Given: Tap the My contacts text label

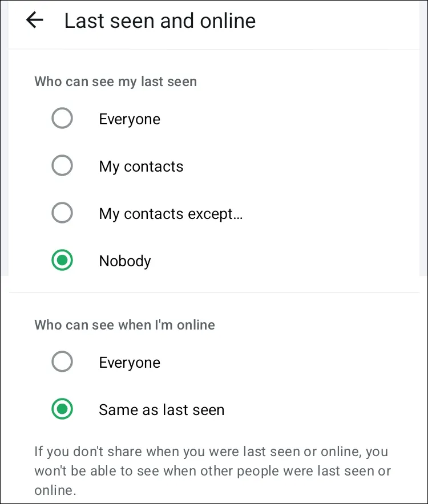Looking at the screenshot, I should 141,166.
